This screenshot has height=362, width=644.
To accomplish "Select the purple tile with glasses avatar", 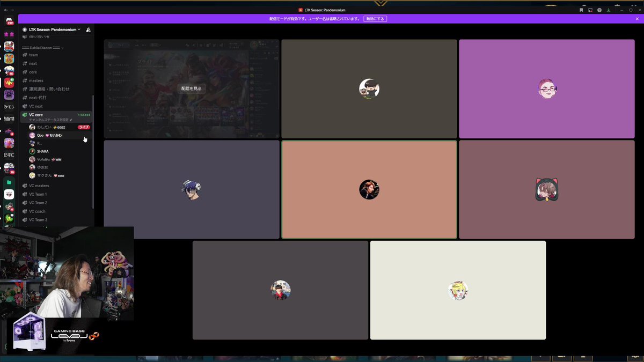I will coord(546,89).
